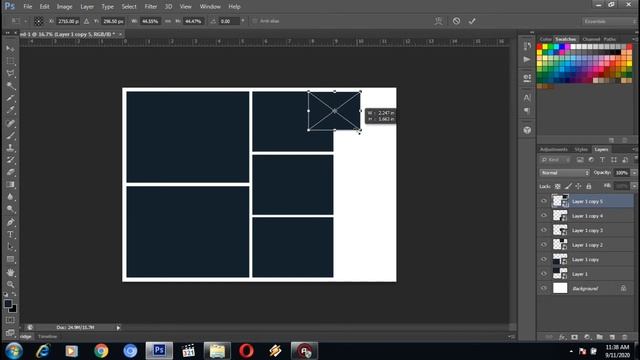The height and width of the screenshot is (360, 640).
Task: Hide the Layer 1 copy 4 layer
Action: tap(544, 216)
